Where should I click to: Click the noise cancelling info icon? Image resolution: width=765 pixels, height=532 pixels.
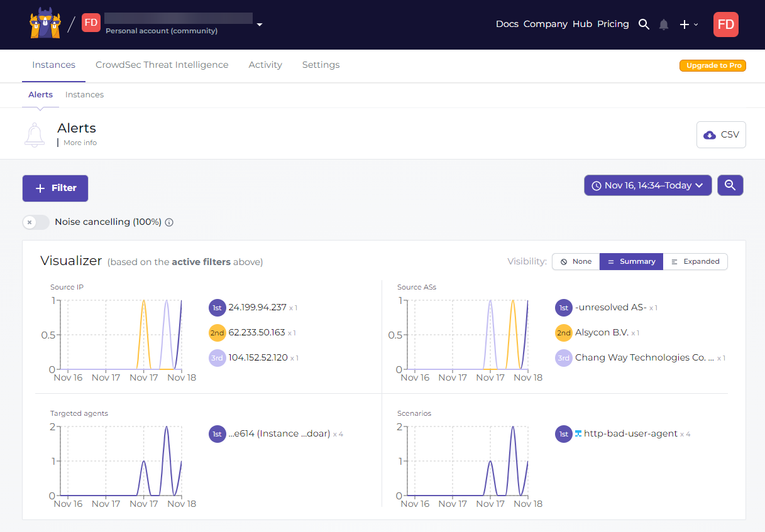(169, 222)
